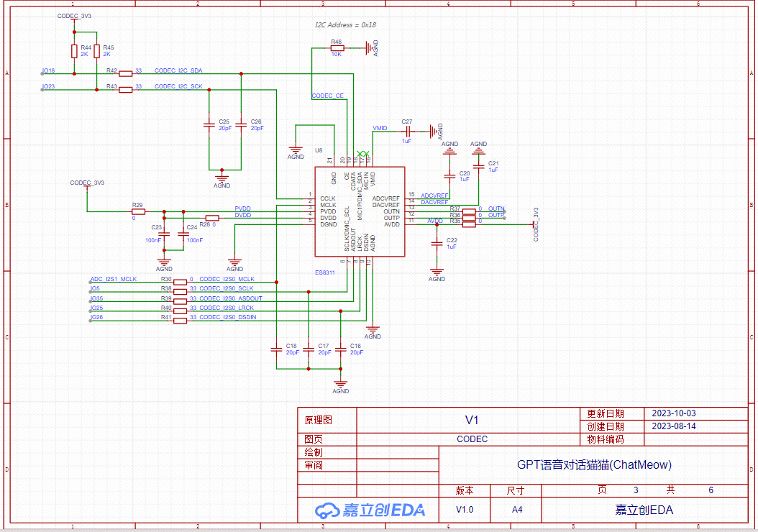Select capacitor C27 near VMID
Image resolution: width=758 pixels, height=532 pixels.
[407, 132]
